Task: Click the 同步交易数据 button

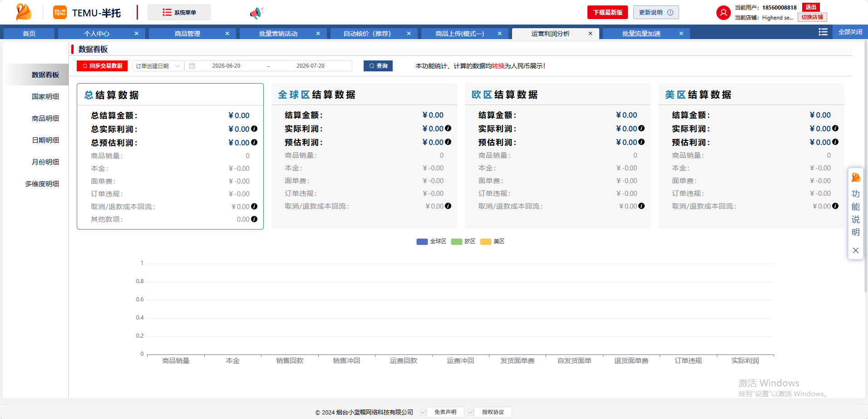Action: click(x=102, y=66)
